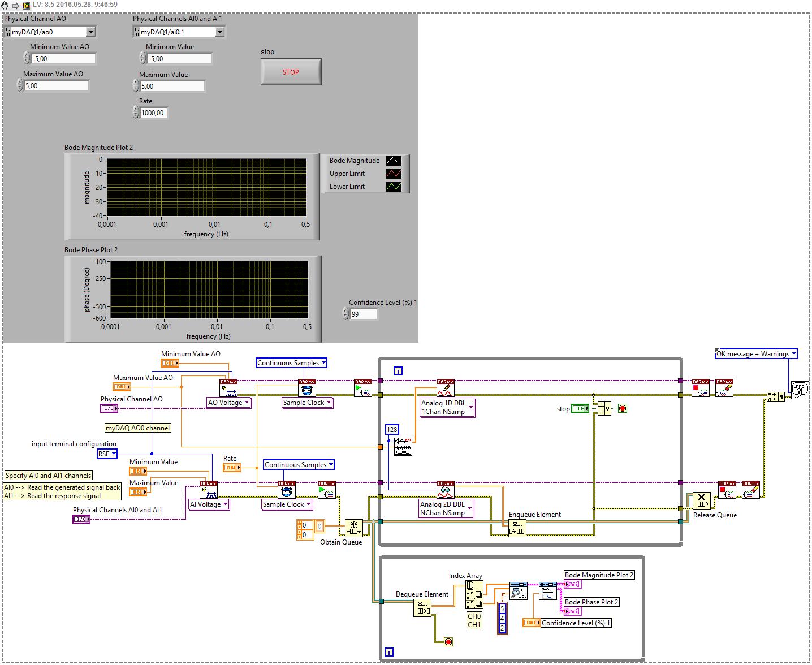The height and width of the screenshot is (665, 812).
Task: Click the lower DAQmx Start Task node
Action: click(327, 490)
